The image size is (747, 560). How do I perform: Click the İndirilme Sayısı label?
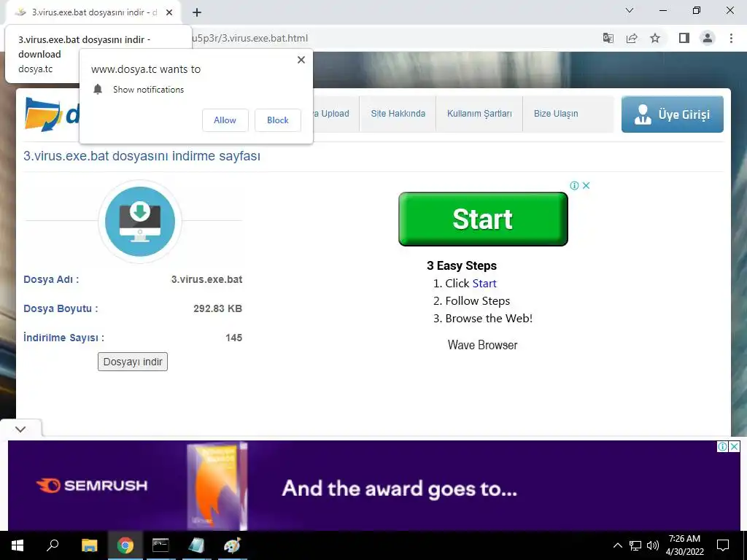(x=64, y=338)
